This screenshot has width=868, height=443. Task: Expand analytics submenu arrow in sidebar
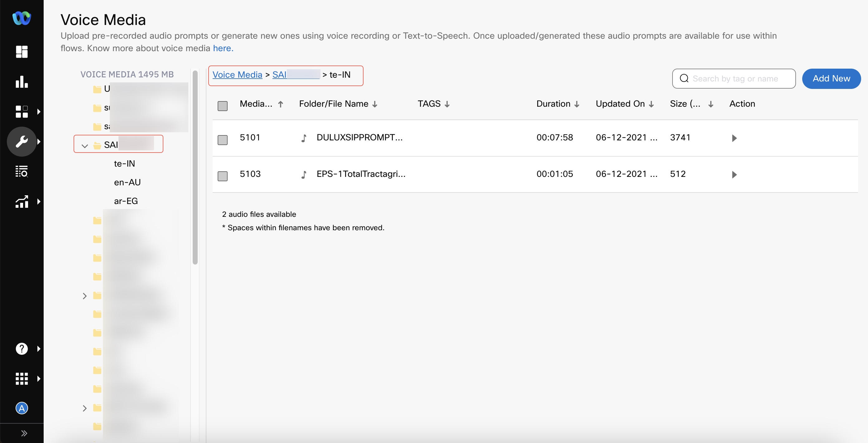point(39,201)
